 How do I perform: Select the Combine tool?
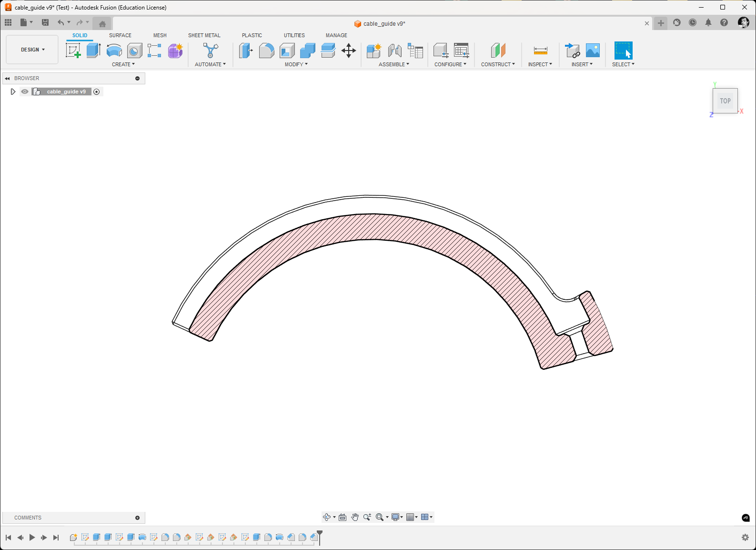(x=308, y=51)
